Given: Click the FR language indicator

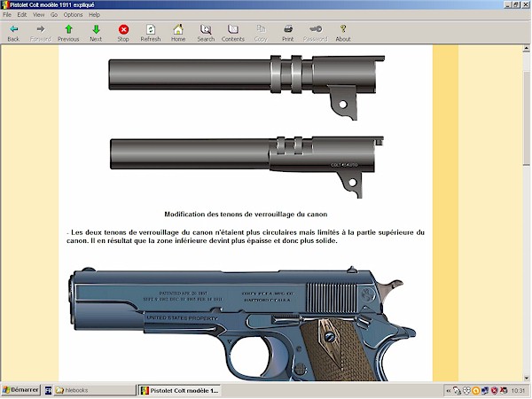Looking at the screenshot, I should click(48, 390).
